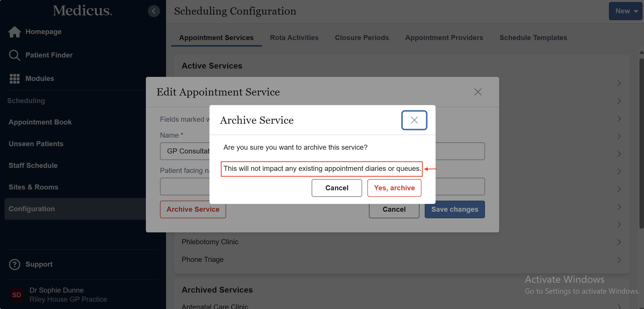Expand the Phlebotomy Clinic row chevron
The width and height of the screenshot is (644, 309).
[x=619, y=242]
